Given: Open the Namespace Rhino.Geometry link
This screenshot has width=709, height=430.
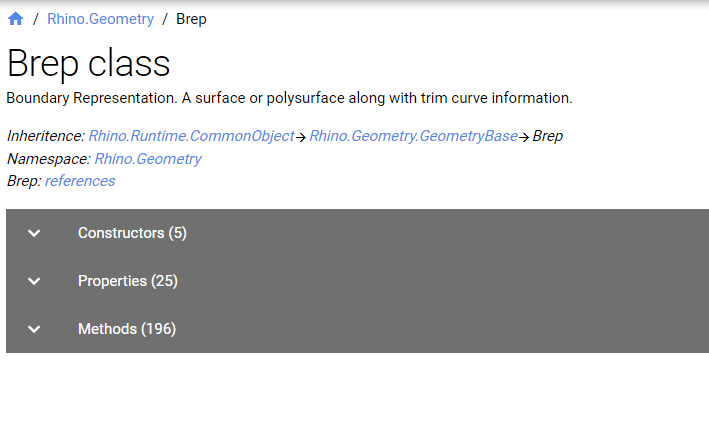Looking at the screenshot, I should [148, 159].
